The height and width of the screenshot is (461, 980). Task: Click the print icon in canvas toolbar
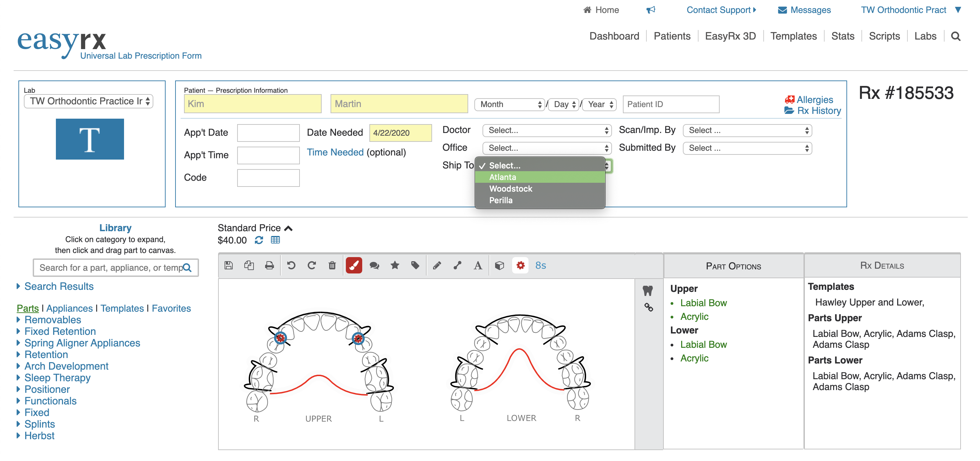click(x=269, y=265)
